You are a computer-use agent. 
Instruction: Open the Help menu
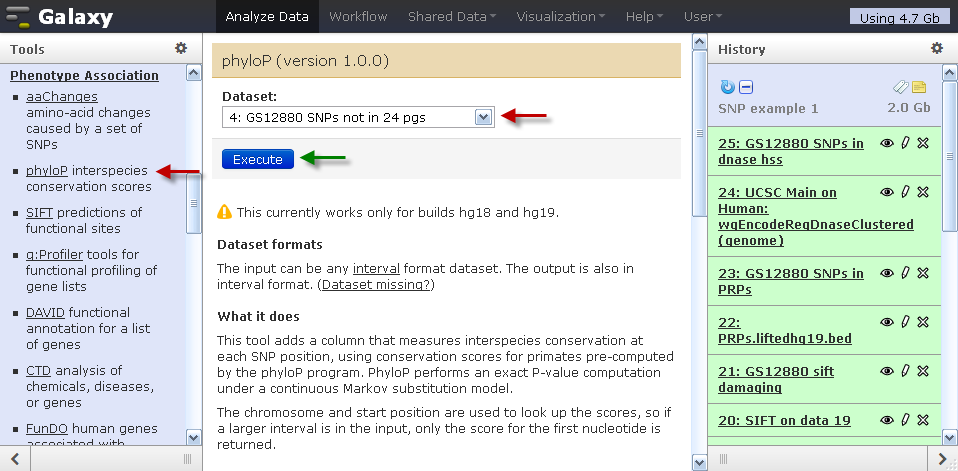click(x=644, y=16)
